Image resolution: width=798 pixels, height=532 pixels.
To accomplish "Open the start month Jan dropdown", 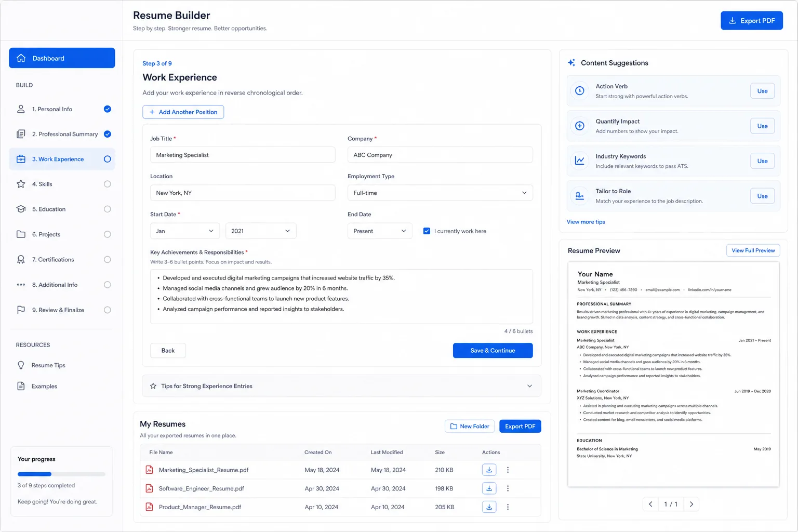I will tap(185, 231).
